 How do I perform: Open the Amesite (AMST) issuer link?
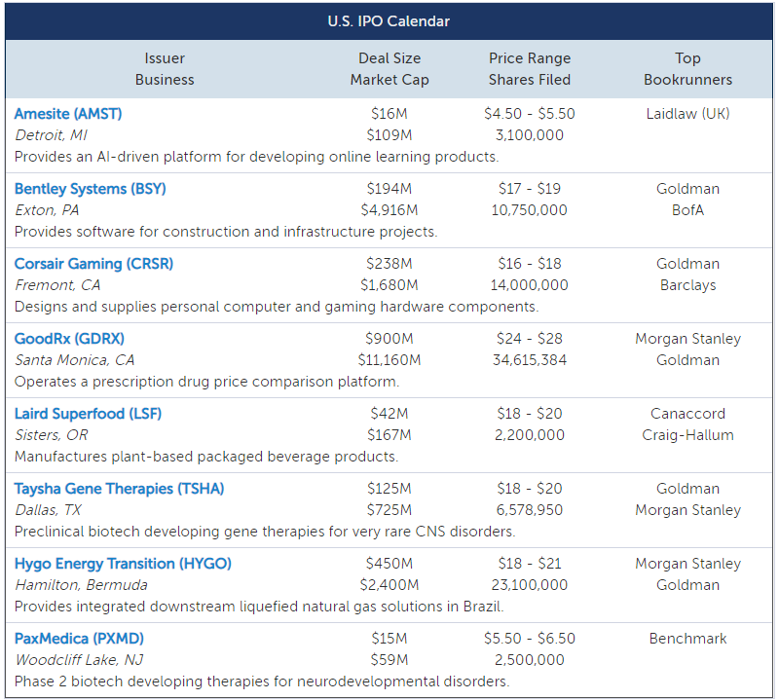pos(68,114)
